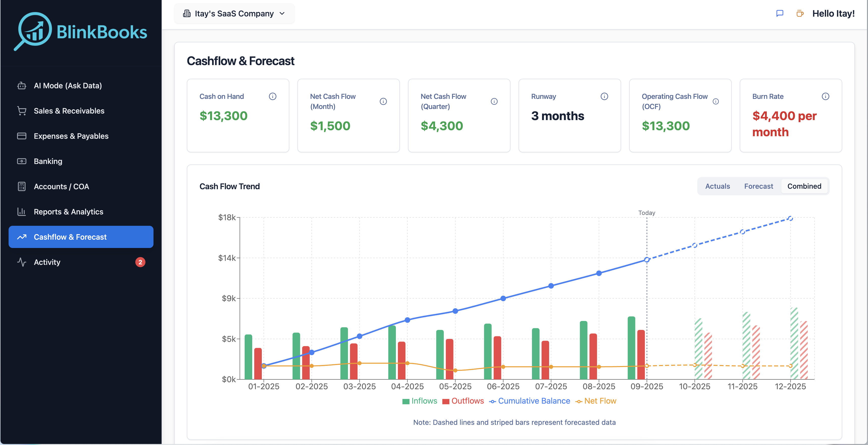This screenshot has width=868, height=445.
Task: Click the Cash on Hand info icon
Action: coord(272,97)
